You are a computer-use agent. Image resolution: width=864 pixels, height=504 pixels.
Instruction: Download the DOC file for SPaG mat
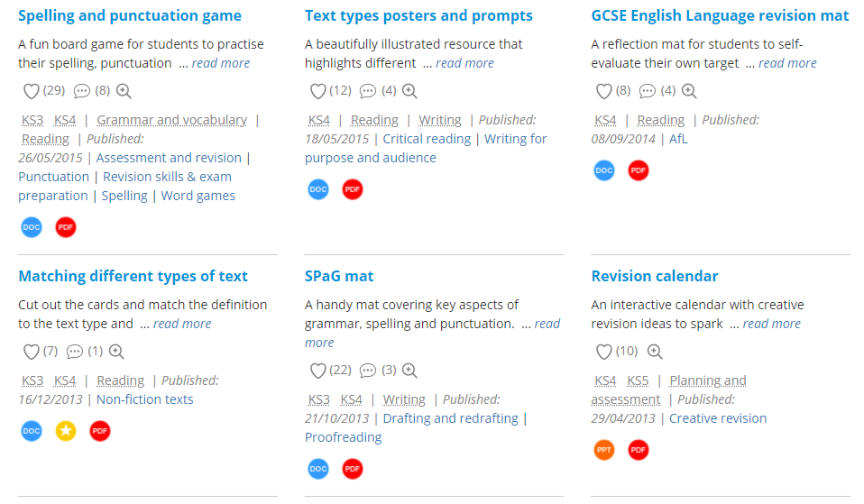pos(318,469)
